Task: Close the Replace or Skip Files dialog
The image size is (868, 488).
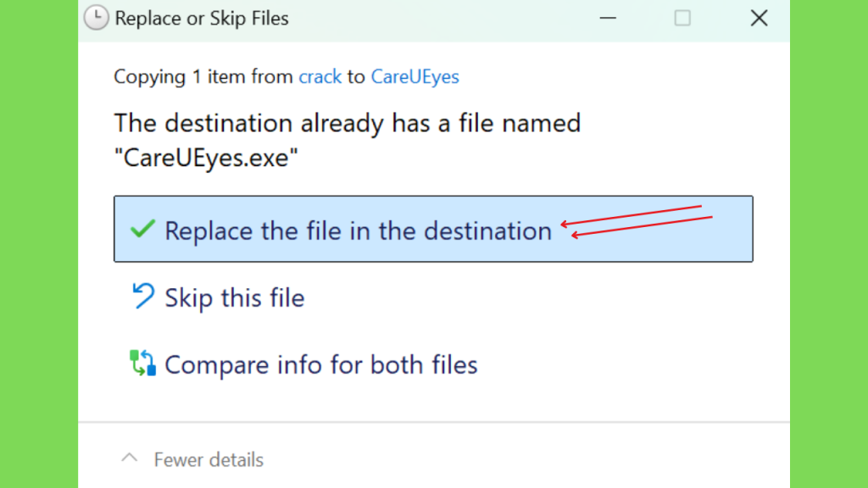Action: (759, 19)
